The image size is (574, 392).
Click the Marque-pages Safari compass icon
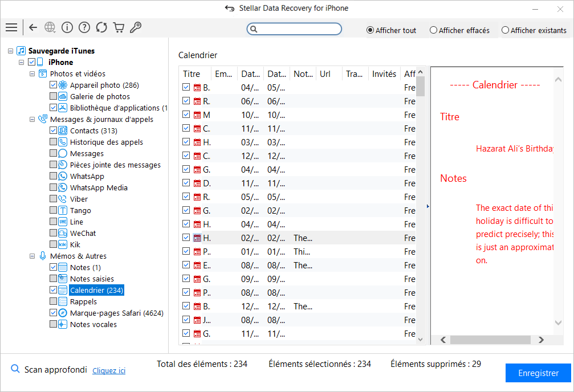pyautogui.click(x=63, y=313)
